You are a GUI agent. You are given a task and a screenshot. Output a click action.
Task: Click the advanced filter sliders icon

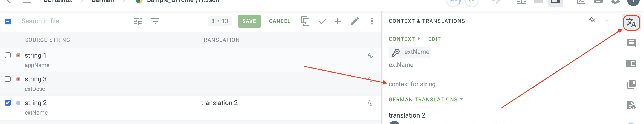click(138, 21)
